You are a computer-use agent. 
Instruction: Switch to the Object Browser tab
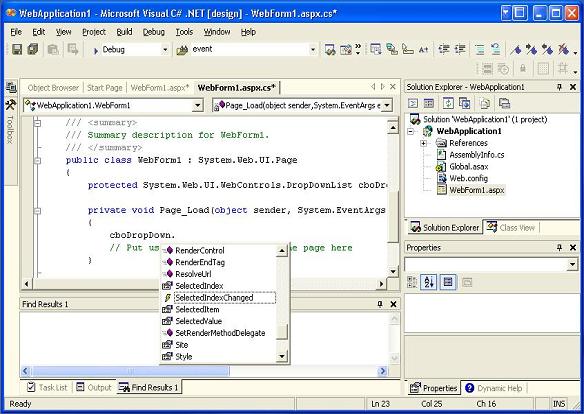(53, 88)
